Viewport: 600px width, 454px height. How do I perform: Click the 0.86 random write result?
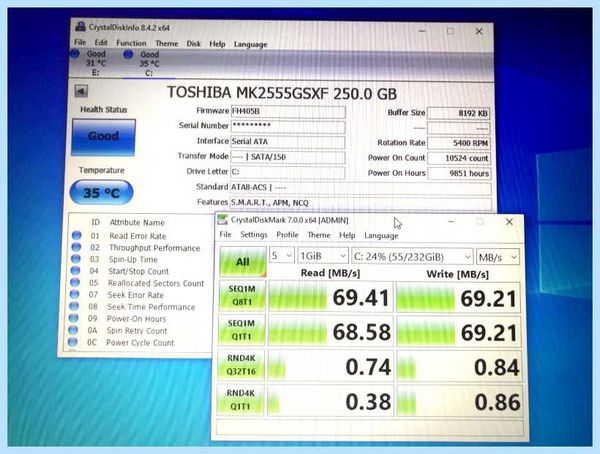[x=459, y=402]
